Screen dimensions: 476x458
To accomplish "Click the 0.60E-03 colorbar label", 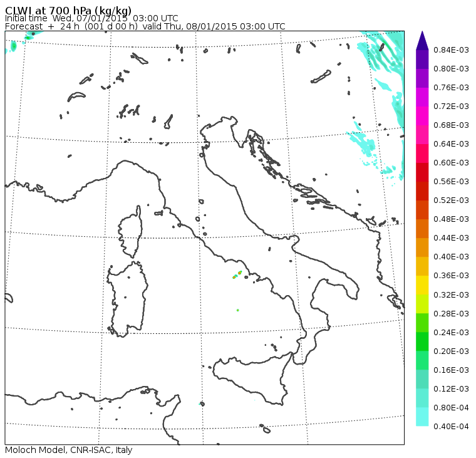I will point(451,163).
